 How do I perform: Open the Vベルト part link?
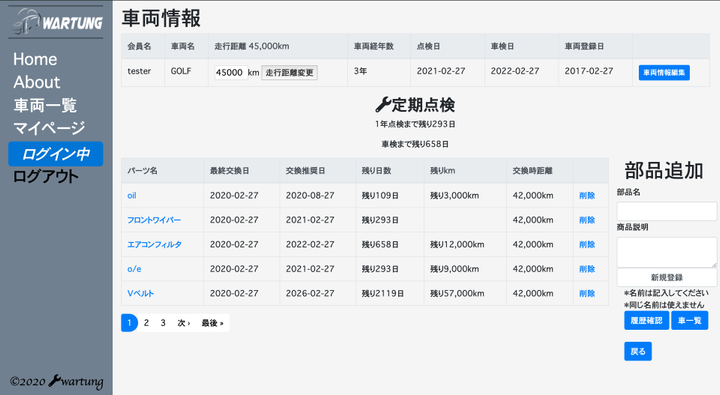pos(141,293)
